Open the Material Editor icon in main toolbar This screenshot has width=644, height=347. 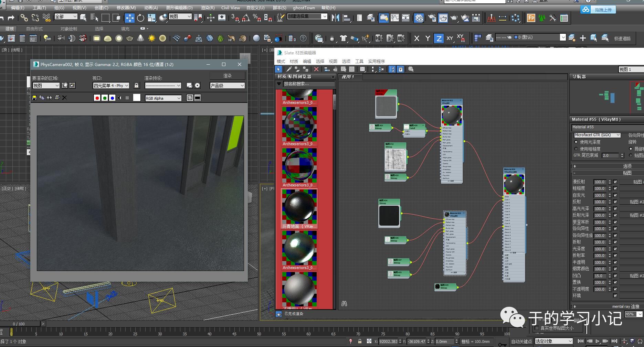(x=419, y=18)
